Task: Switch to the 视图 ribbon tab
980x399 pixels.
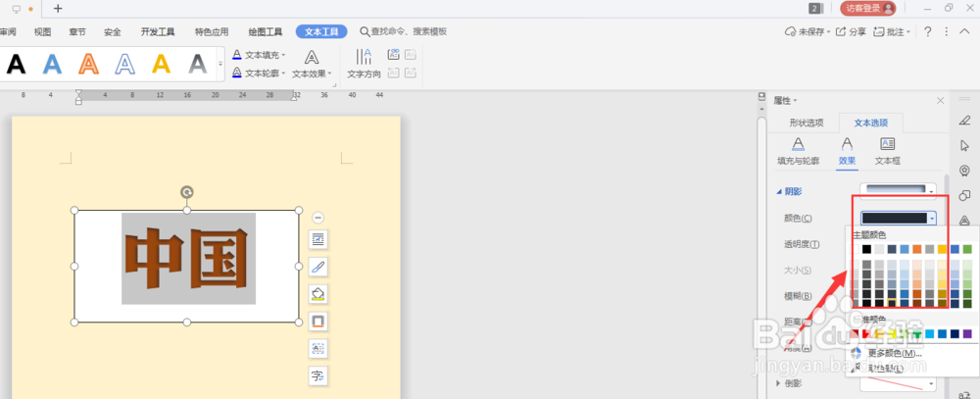Action: pos(42,32)
